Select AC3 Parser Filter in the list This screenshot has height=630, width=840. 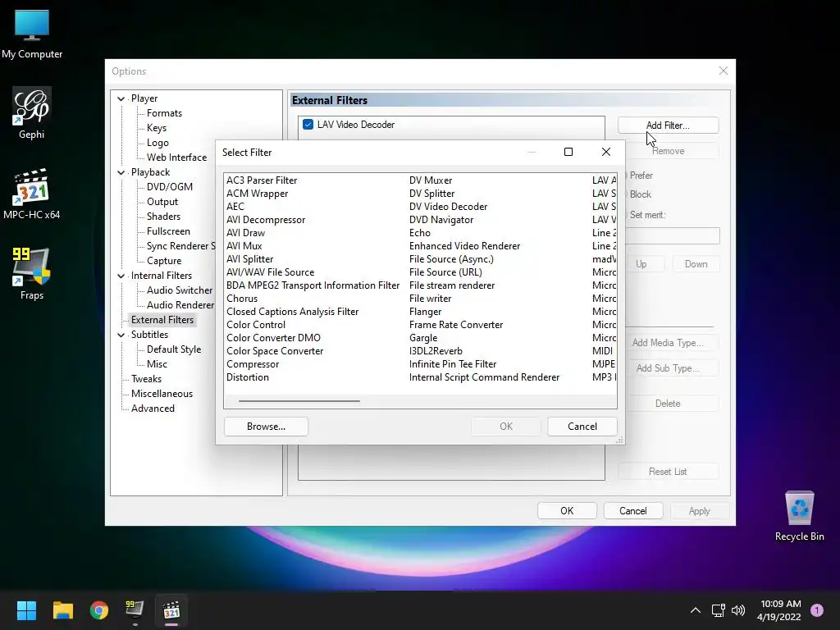pyautogui.click(x=262, y=180)
